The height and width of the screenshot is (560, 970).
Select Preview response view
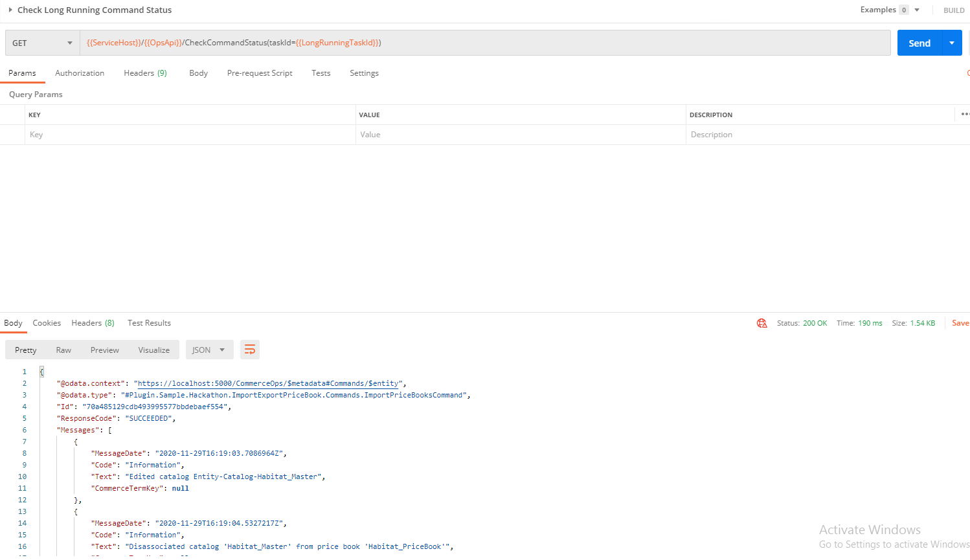(x=105, y=350)
